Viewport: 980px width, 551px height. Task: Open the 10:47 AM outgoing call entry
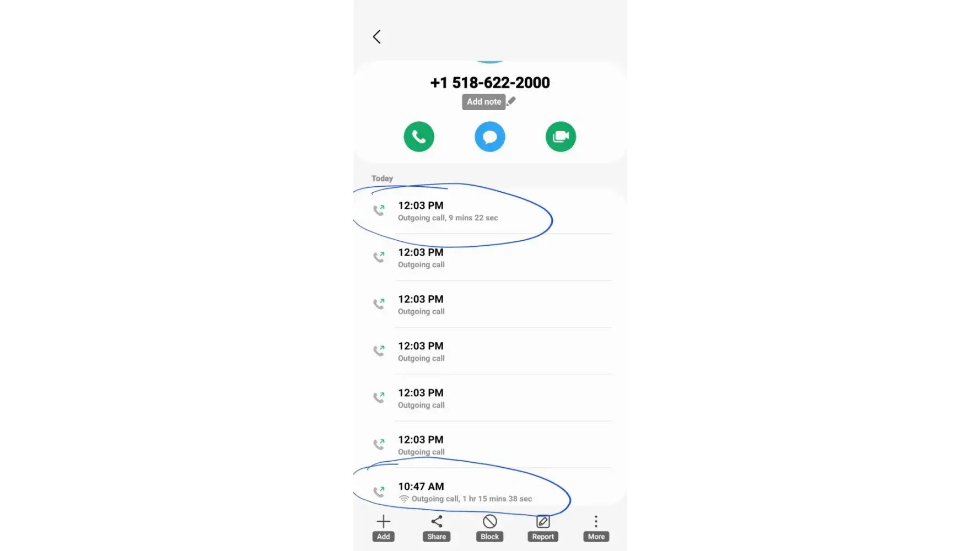tap(490, 491)
